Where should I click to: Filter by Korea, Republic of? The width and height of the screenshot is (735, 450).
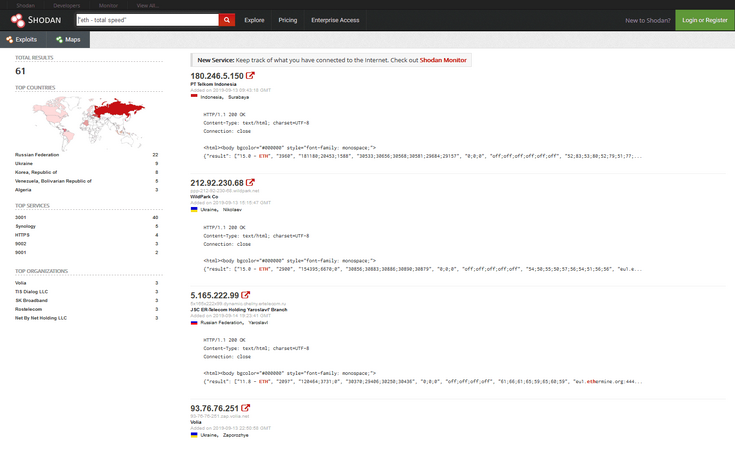(x=36, y=172)
